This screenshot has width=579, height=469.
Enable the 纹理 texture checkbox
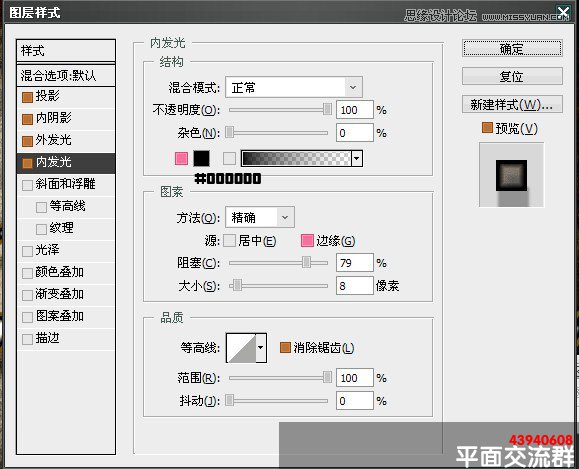pos(41,229)
